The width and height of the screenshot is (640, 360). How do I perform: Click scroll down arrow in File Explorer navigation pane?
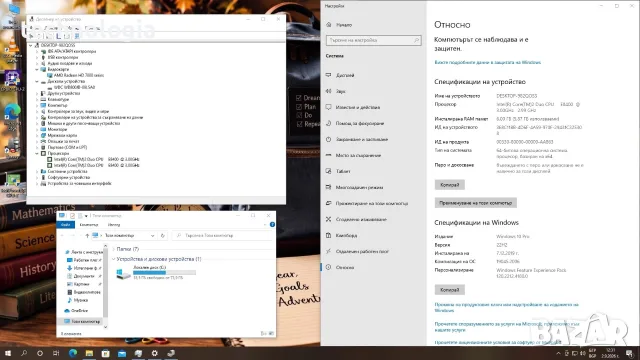point(106,327)
